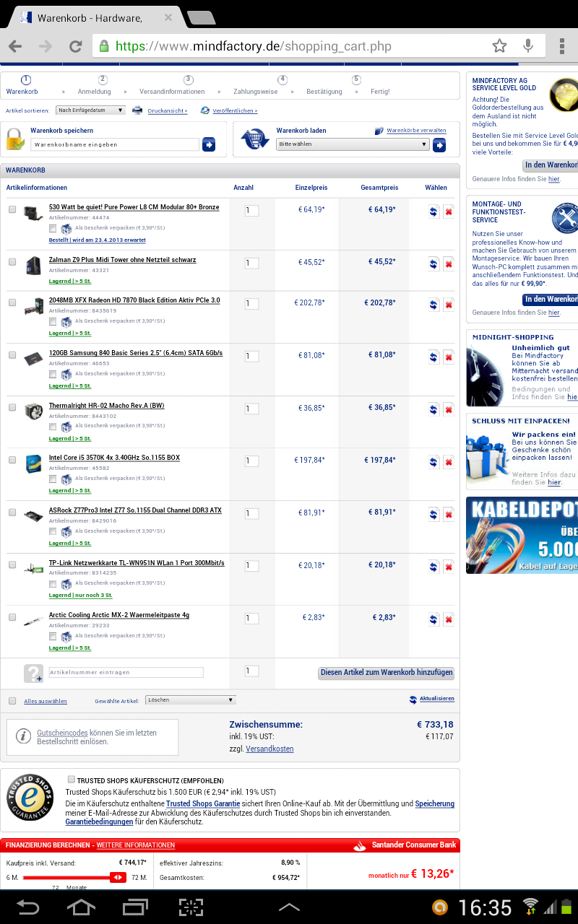Refresh the Zalman Z9 Plus row
This screenshot has width=578, height=924.
[x=433, y=264]
